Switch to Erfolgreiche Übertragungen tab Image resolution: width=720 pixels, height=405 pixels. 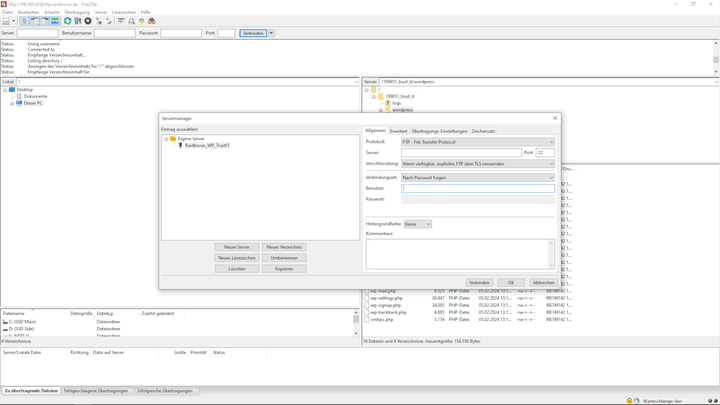pos(165,391)
